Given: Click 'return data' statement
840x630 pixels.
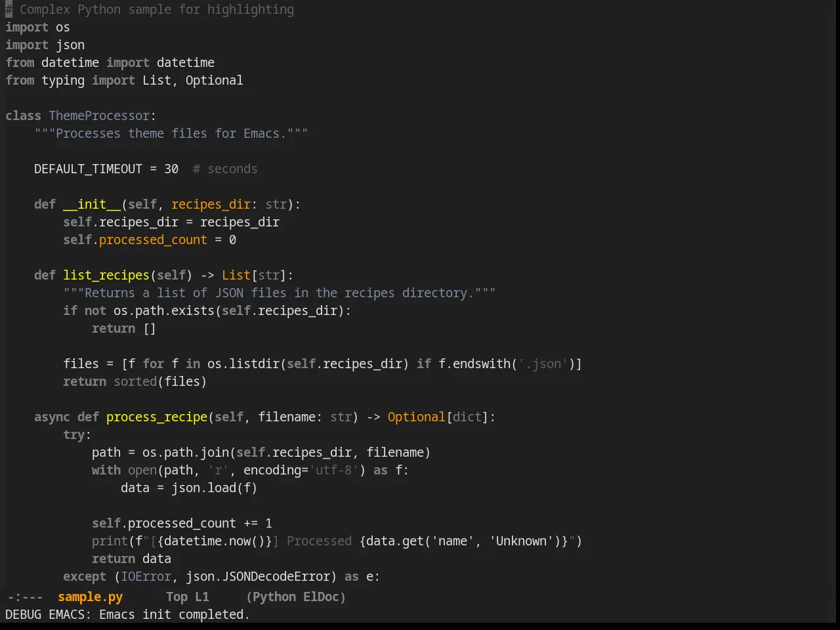Looking at the screenshot, I should coord(131,558).
